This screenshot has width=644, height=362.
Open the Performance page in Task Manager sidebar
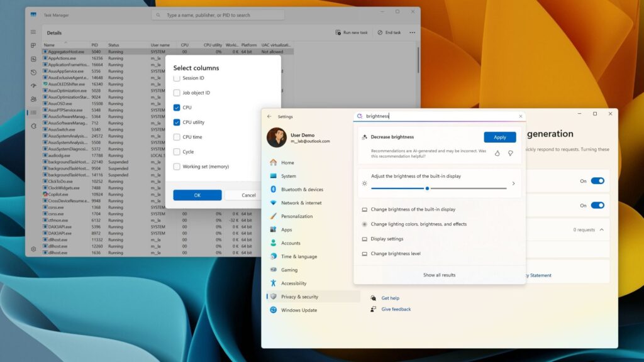tap(33, 59)
